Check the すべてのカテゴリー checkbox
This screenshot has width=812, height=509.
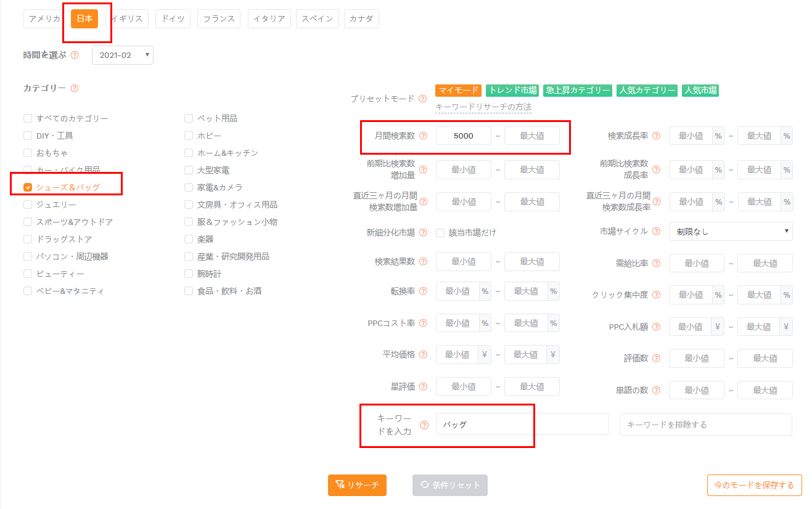28,118
